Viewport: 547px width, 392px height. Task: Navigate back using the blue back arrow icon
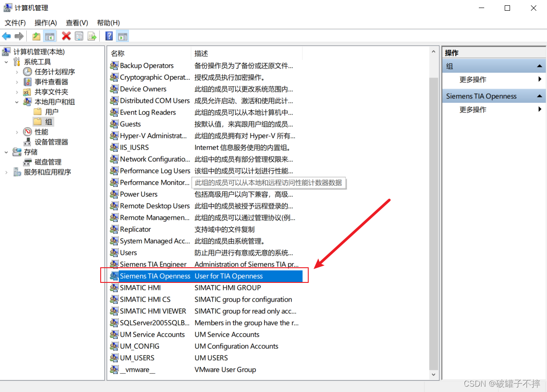click(6, 36)
